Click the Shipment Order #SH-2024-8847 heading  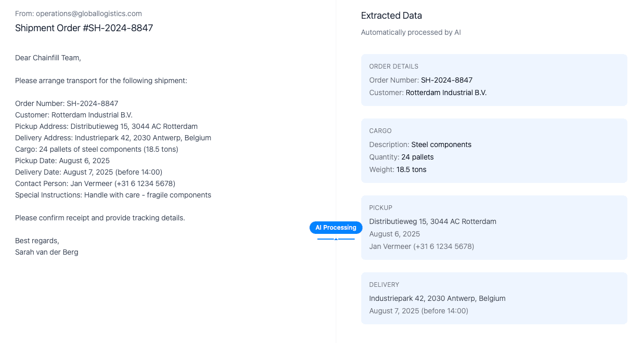pyautogui.click(x=84, y=28)
